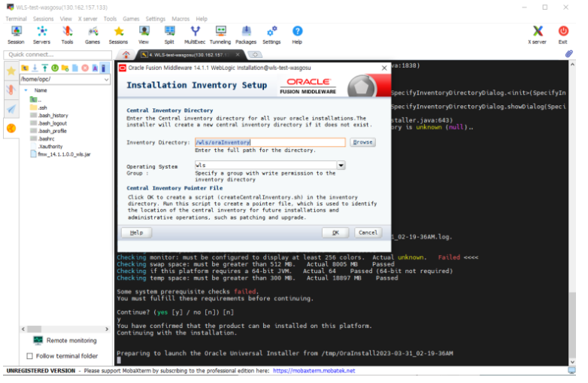Click the green refresh icon in SFTP toolbar
Viewport: 588px width, 383px height.
click(55, 68)
